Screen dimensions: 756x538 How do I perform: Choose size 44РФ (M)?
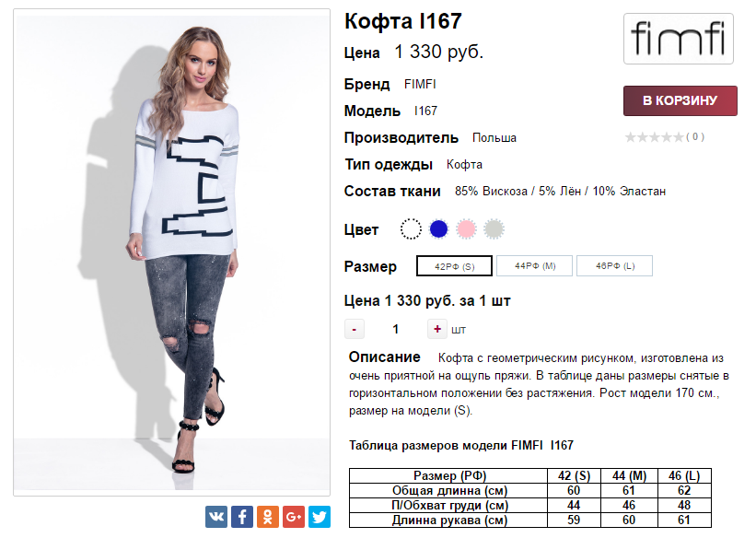(535, 266)
